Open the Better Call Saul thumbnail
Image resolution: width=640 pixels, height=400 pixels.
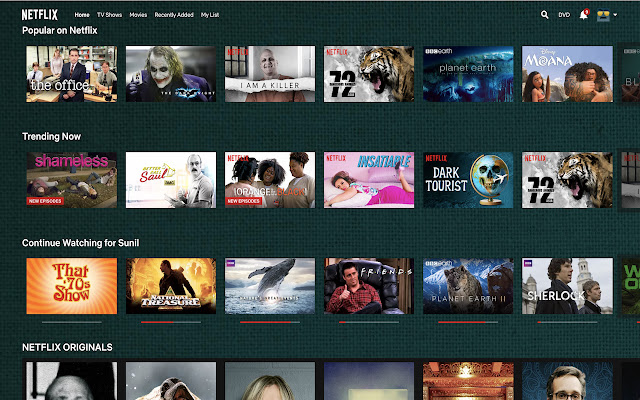tap(171, 180)
